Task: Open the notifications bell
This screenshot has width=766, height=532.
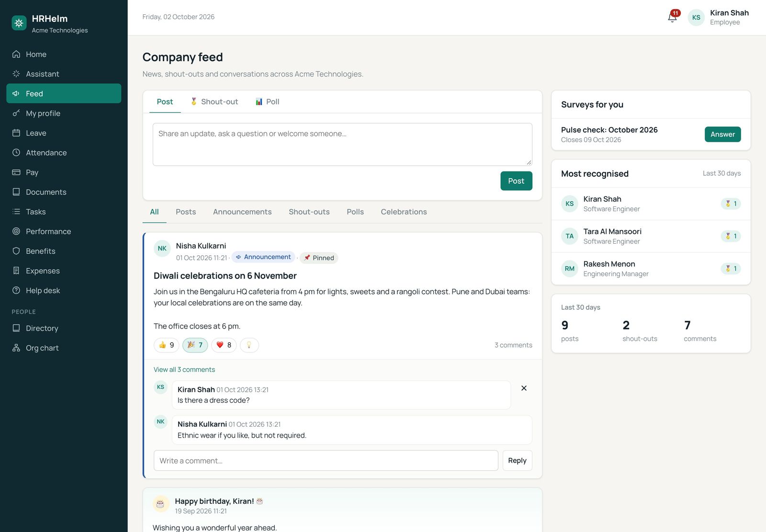Action: click(673, 17)
